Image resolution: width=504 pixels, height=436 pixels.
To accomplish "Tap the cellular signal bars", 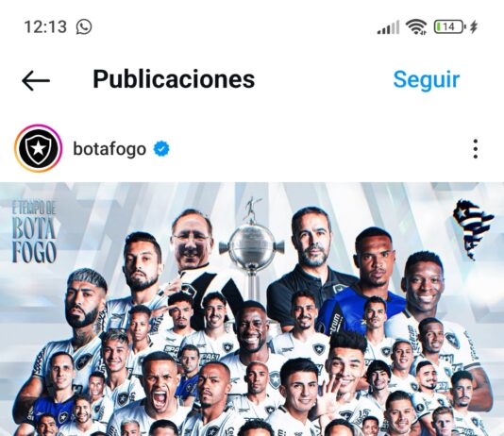I will (x=388, y=27).
